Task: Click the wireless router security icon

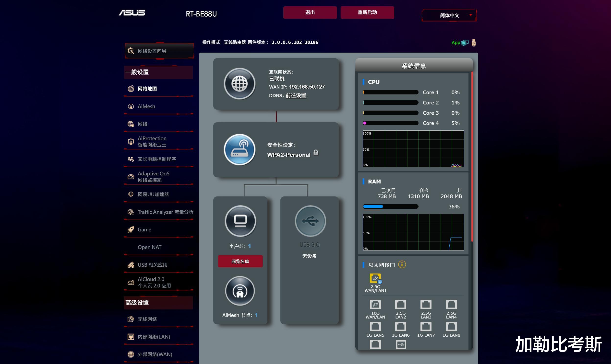Action: click(240, 149)
